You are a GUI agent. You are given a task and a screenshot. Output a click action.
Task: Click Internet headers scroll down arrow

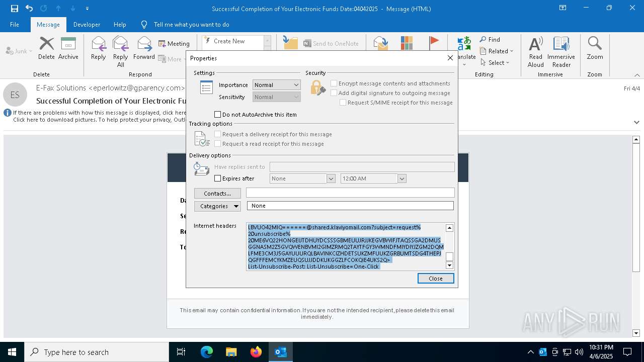click(450, 265)
